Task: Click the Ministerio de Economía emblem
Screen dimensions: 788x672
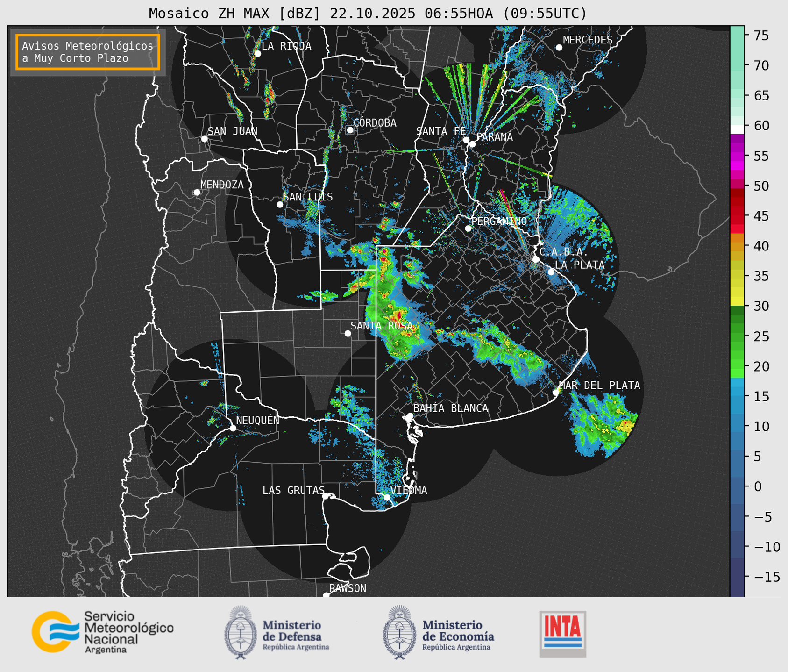Action: 399,632
